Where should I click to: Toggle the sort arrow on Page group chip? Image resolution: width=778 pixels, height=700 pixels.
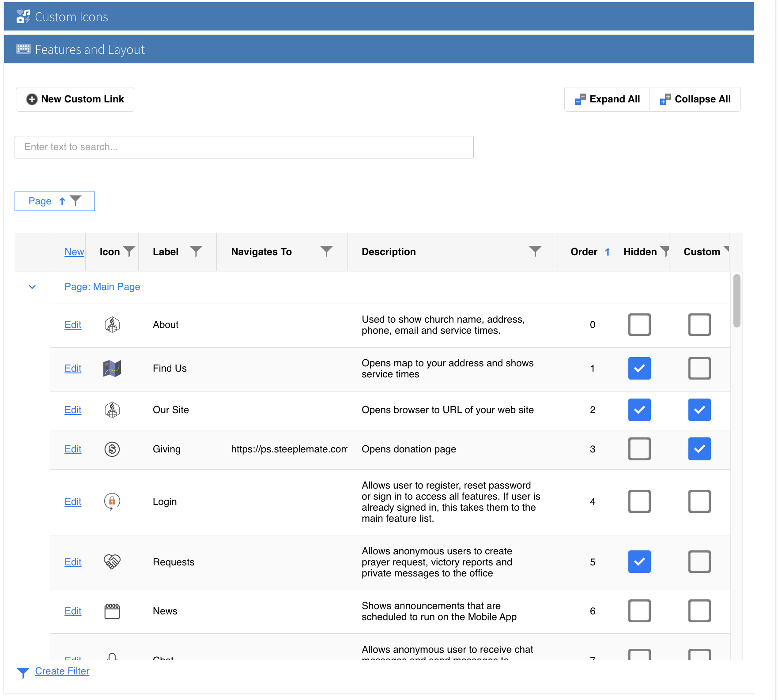[x=62, y=201]
